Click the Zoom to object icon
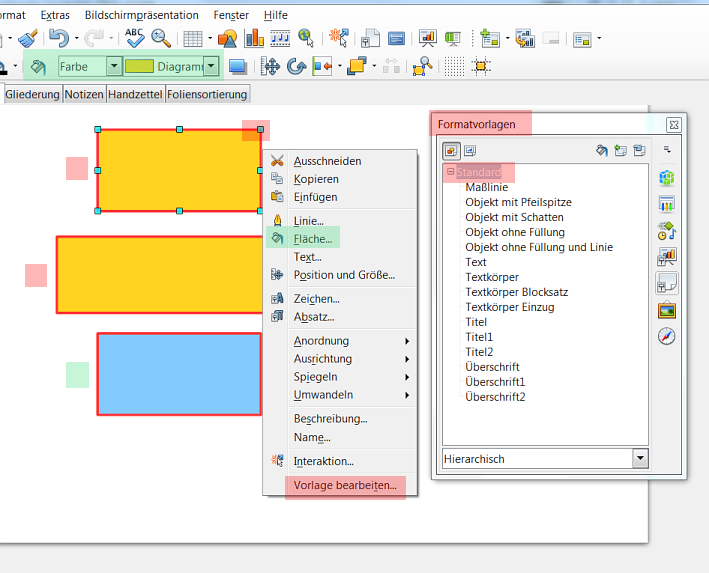This screenshot has height=573, width=709. pos(422,66)
